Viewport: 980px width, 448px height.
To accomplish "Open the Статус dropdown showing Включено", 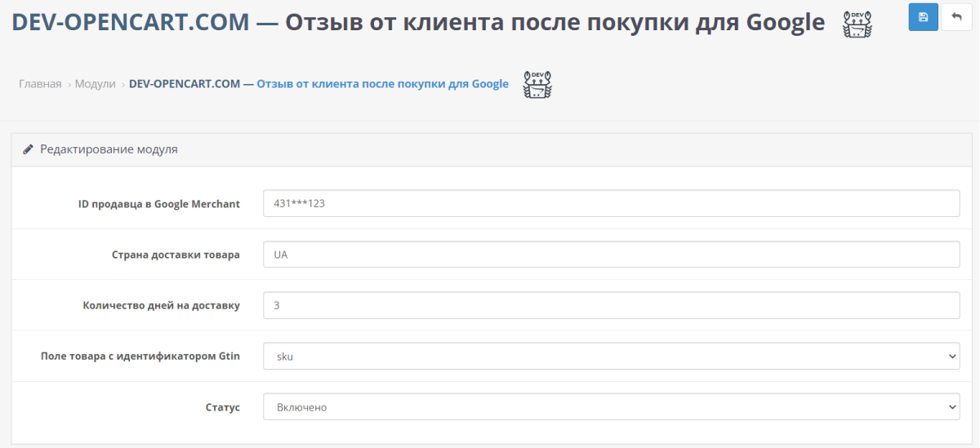I will point(612,406).
